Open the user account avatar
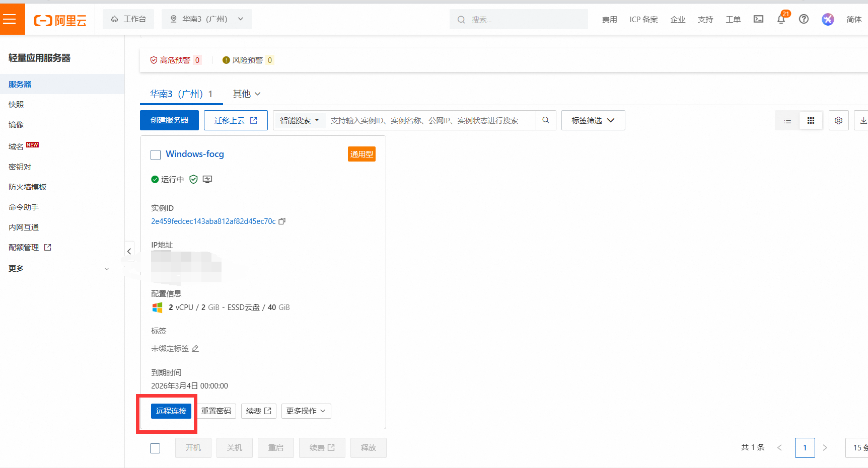The width and height of the screenshot is (868, 468). tap(828, 19)
